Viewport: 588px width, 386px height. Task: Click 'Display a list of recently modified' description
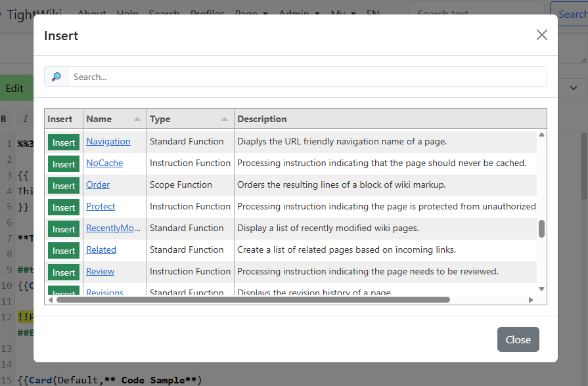tap(328, 228)
